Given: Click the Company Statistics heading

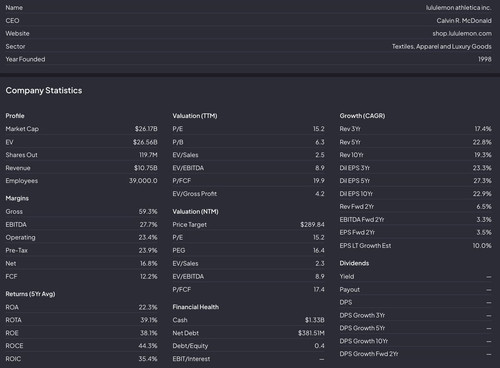Looking at the screenshot, I should (44, 90).
